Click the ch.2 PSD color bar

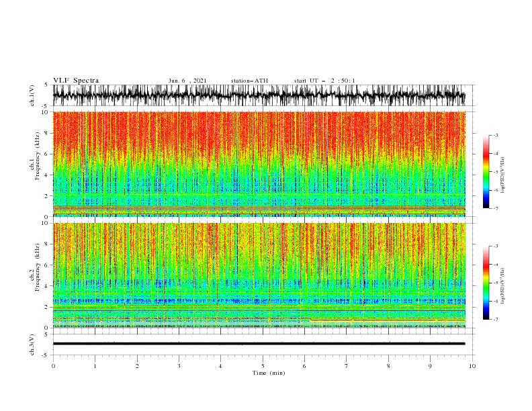(x=486, y=283)
